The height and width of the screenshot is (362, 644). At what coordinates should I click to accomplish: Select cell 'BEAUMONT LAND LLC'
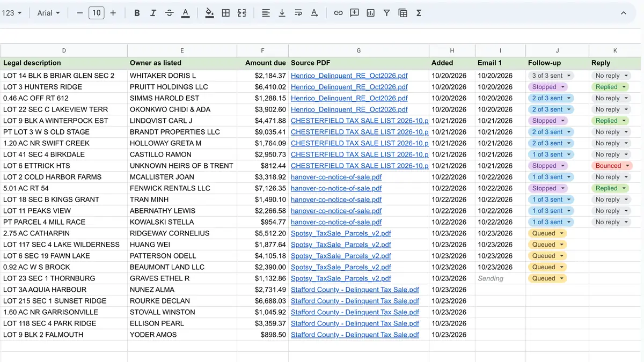coord(182,267)
